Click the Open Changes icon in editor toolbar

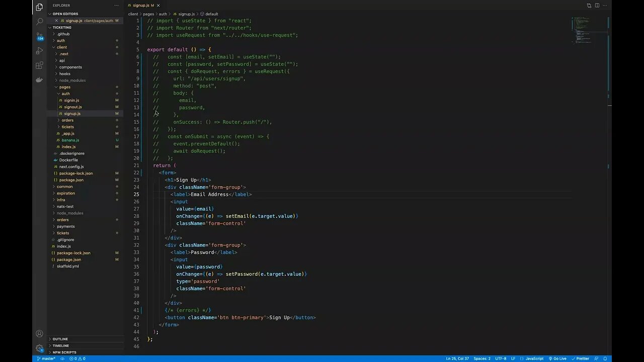[589, 6]
